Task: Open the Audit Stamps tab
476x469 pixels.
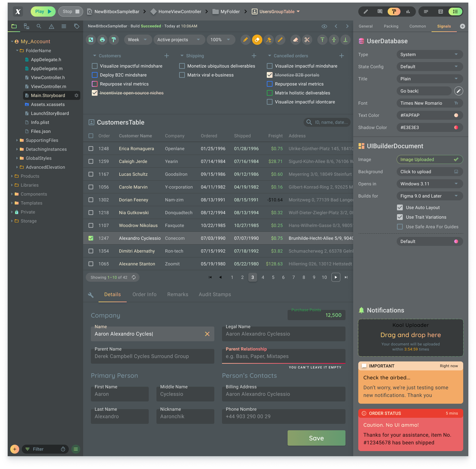Action: pos(215,295)
